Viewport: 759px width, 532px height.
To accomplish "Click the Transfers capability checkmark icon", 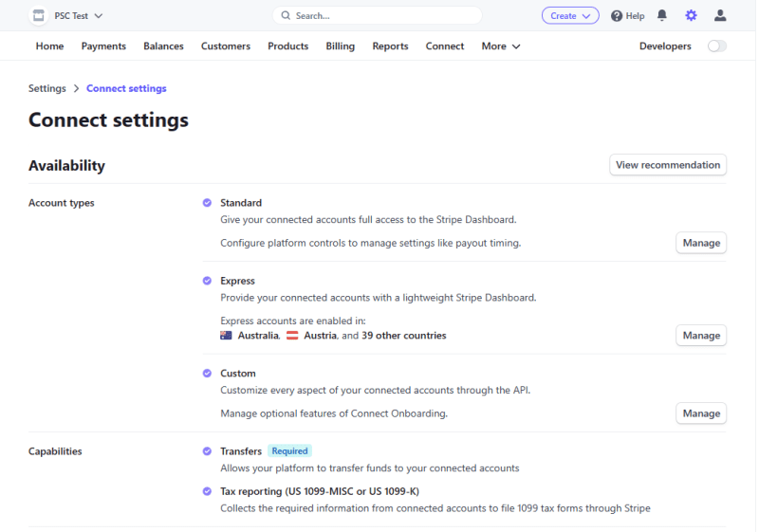I will coord(207,451).
